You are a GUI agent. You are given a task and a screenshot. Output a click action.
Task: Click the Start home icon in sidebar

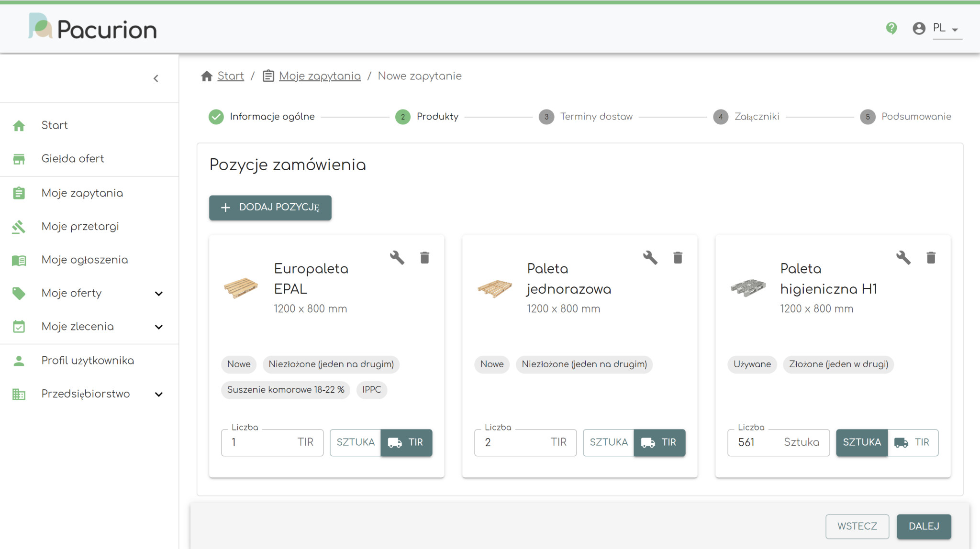tap(19, 126)
